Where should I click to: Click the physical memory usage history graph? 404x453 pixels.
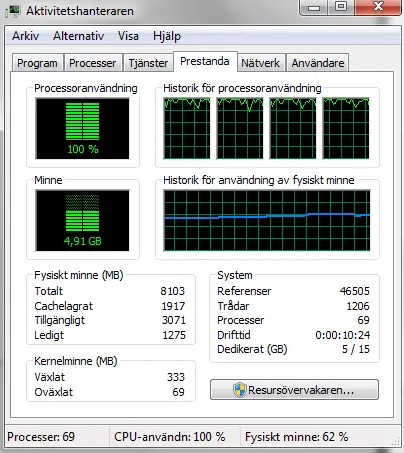[267, 220]
